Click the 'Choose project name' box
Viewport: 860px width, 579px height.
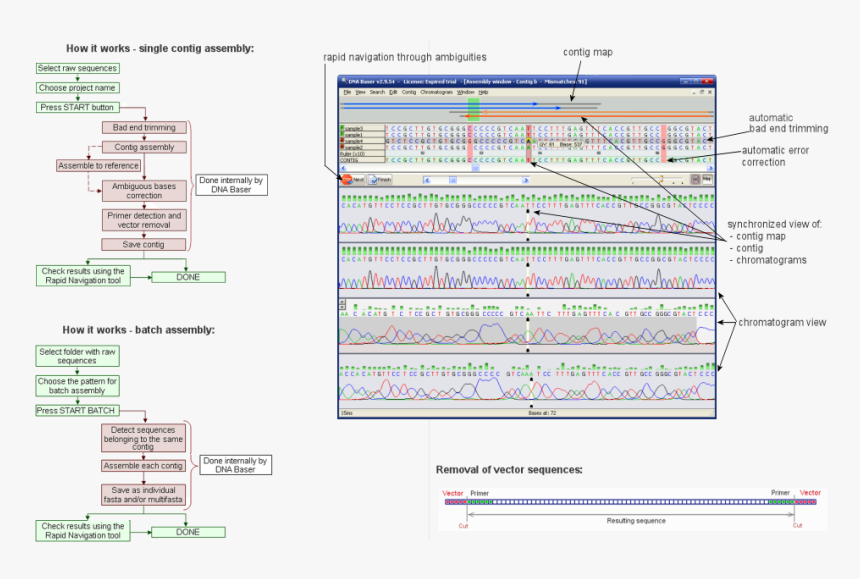point(77,88)
